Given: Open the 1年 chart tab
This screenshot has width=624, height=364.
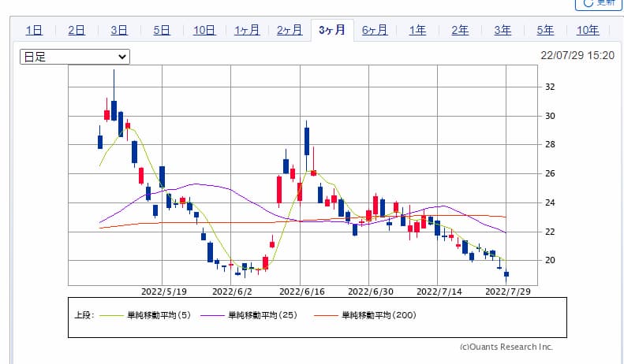Looking at the screenshot, I should (417, 30).
